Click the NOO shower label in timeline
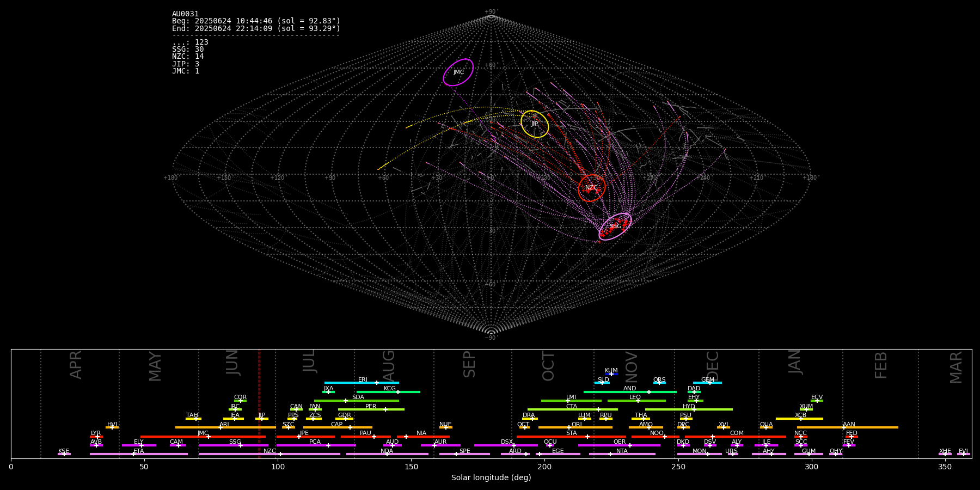The width and height of the screenshot is (980, 490). click(x=657, y=433)
